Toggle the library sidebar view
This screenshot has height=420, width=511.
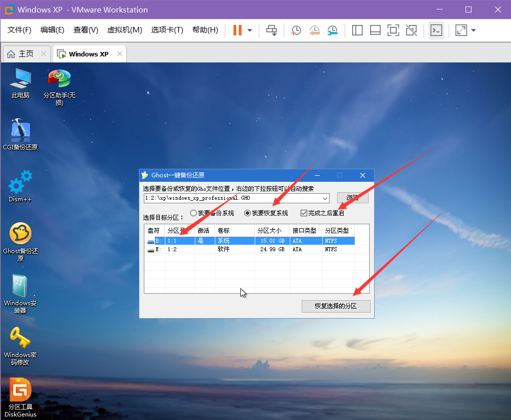click(357, 30)
